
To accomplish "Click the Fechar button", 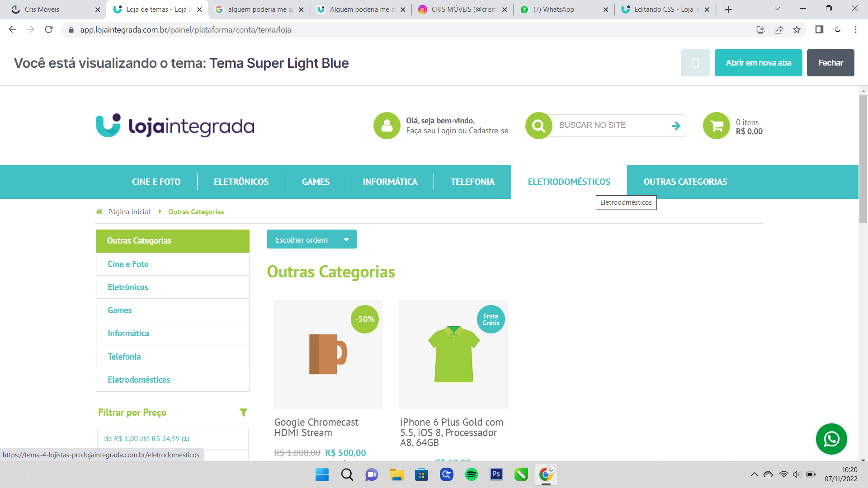I will (x=830, y=63).
